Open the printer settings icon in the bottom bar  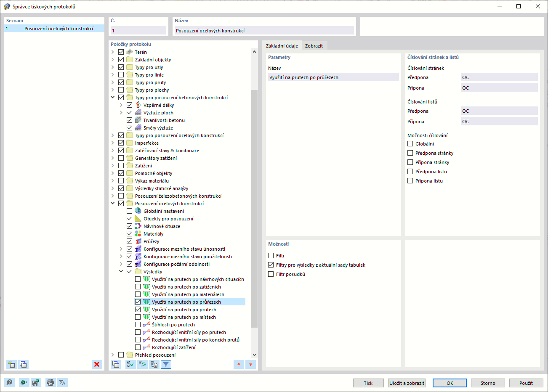point(51,382)
